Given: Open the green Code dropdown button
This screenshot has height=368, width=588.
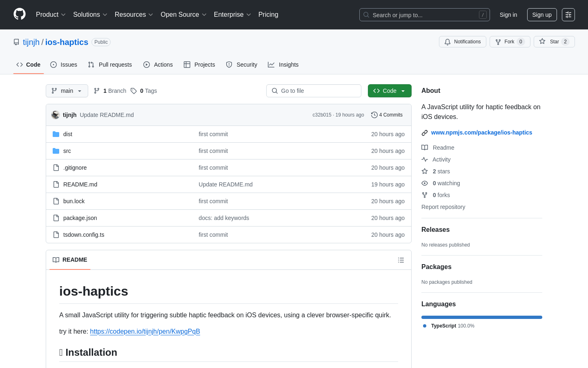Looking at the screenshot, I should 390,91.
